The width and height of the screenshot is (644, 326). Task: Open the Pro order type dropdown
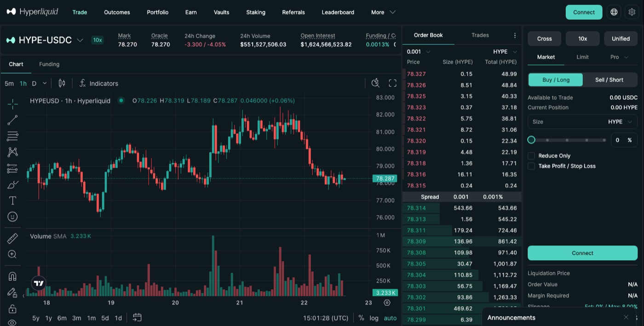pos(620,57)
